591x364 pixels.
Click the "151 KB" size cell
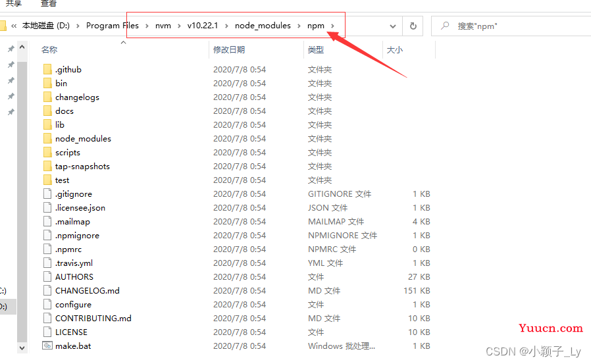[417, 290]
